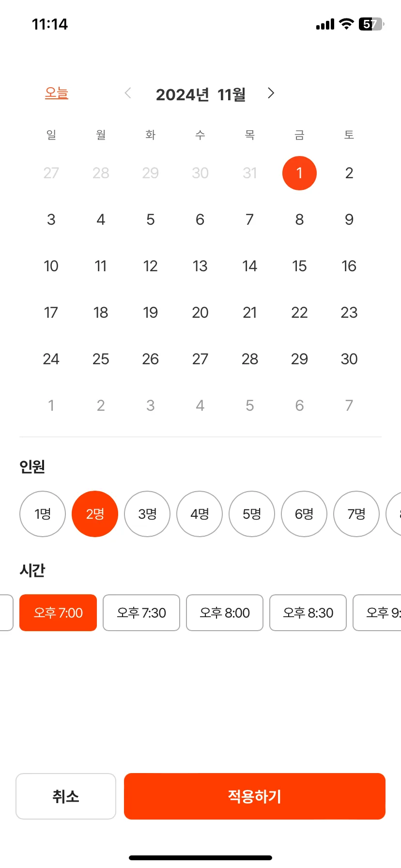Image resolution: width=401 pixels, height=868 pixels.
Task: Go to previous month with left chevron
Action: click(x=128, y=93)
